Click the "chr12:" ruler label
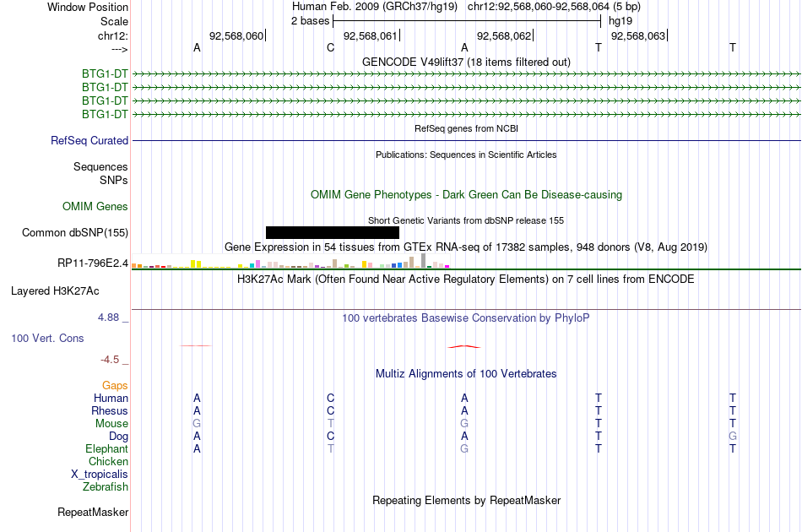This screenshot has height=532, width=802. click(x=113, y=35)
